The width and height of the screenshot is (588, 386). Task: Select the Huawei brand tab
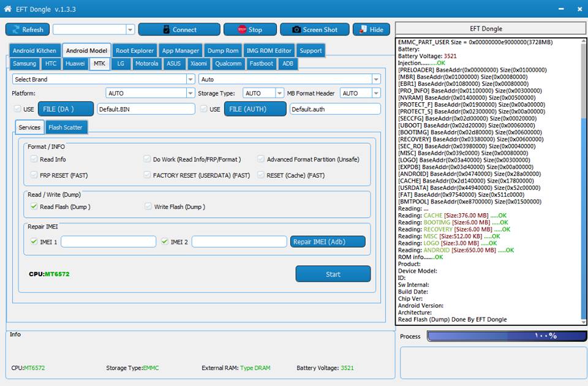75,64
